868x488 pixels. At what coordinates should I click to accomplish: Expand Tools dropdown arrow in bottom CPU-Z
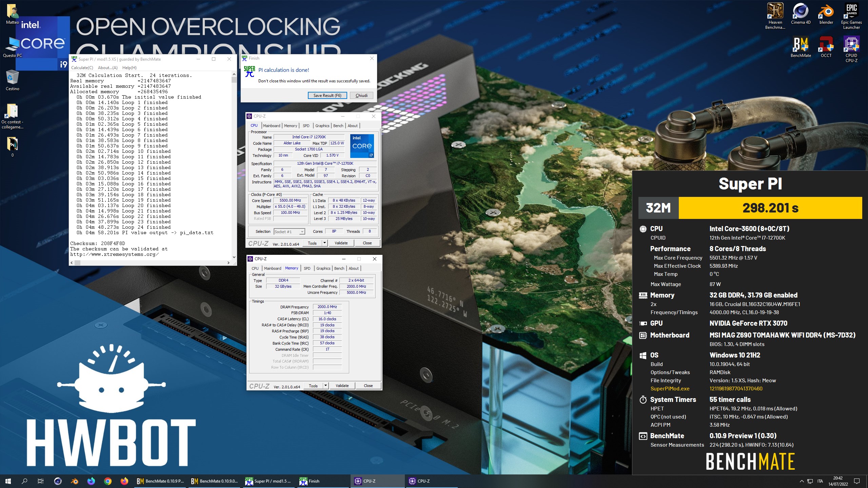325,386
